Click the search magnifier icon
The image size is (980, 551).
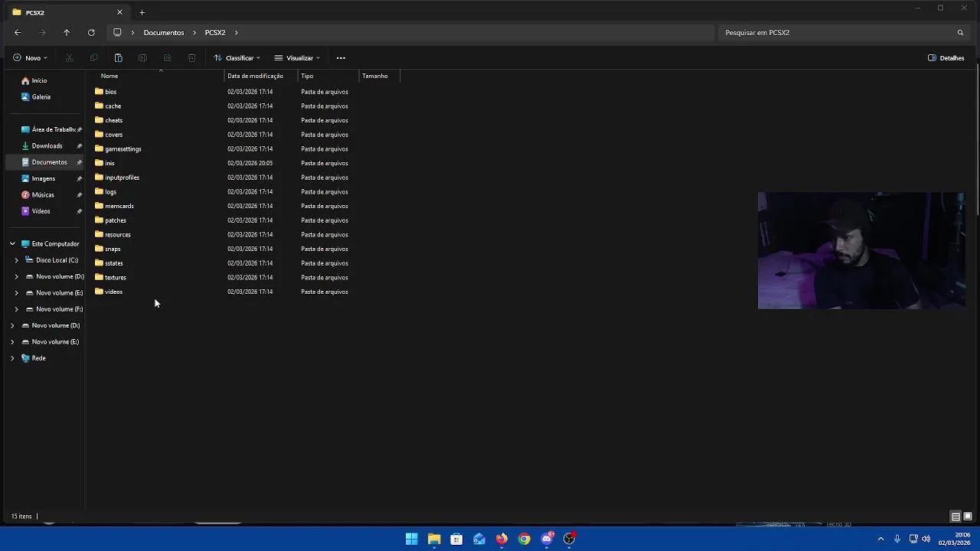coord(960,33)
